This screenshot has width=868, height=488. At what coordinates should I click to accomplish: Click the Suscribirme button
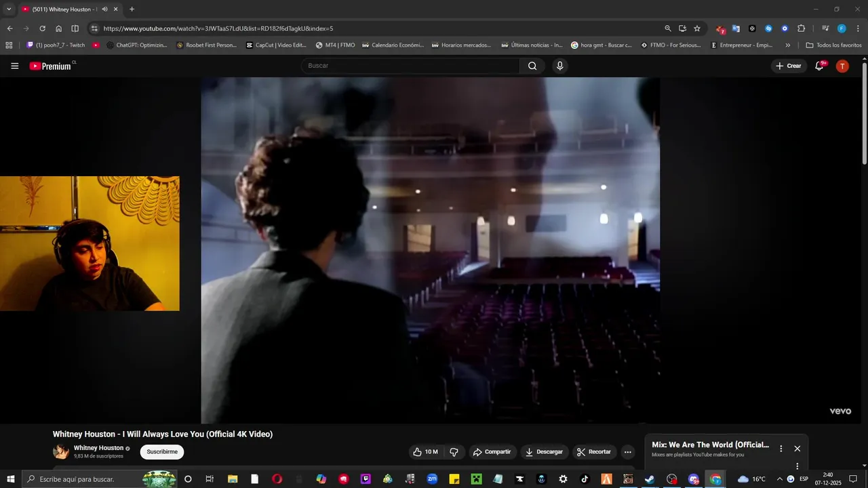point(162,452)
